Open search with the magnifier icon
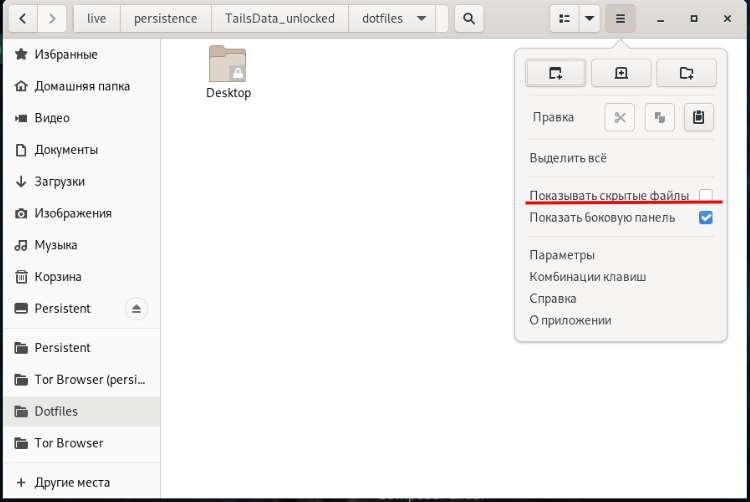The width and height of the screenshot is (750, 502). pyautogui.click(x=468, y=18)
